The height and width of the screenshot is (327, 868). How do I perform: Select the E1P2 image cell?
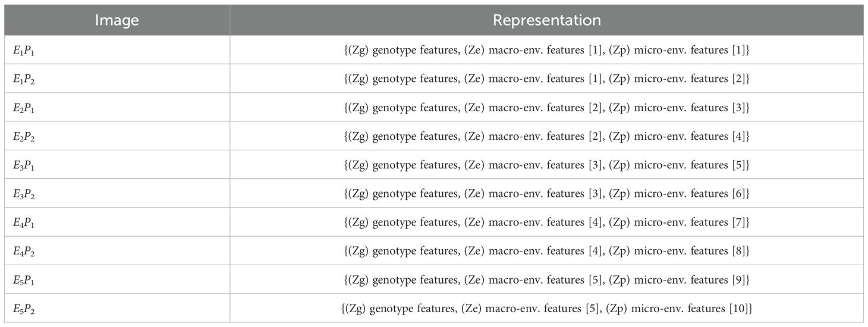click(24, 79)
